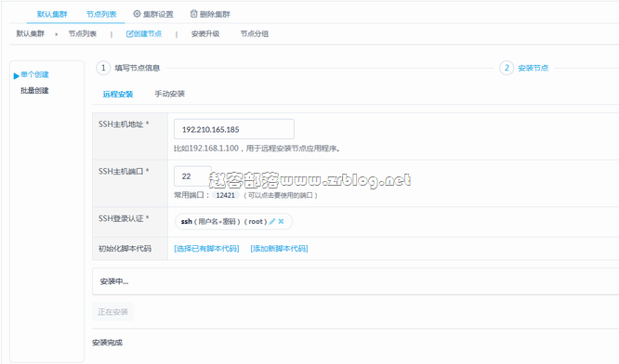Open 集群设置 tab label
619x364 pixels.
[158, 14]
